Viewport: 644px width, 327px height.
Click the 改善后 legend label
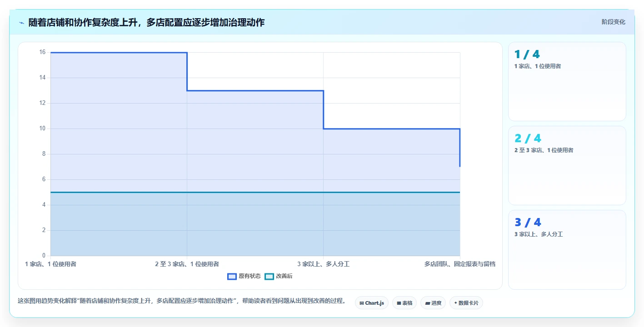[x=284, y=276]
